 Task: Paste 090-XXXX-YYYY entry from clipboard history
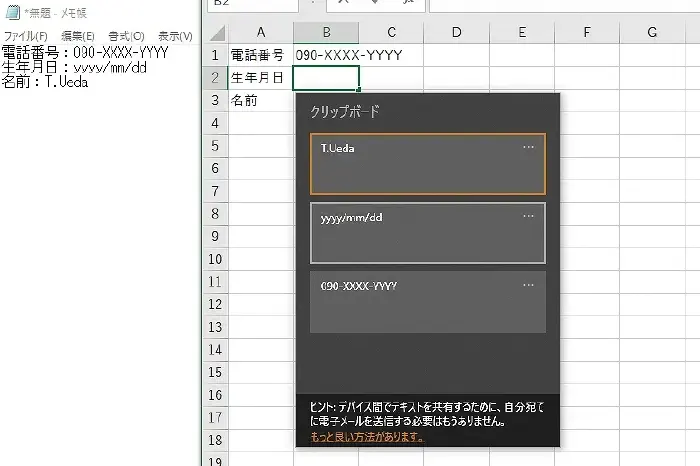click(x=428, y=302)
